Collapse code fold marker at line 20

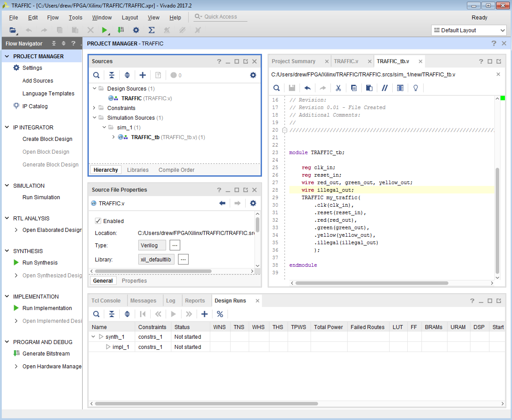[x=285, y=130]
